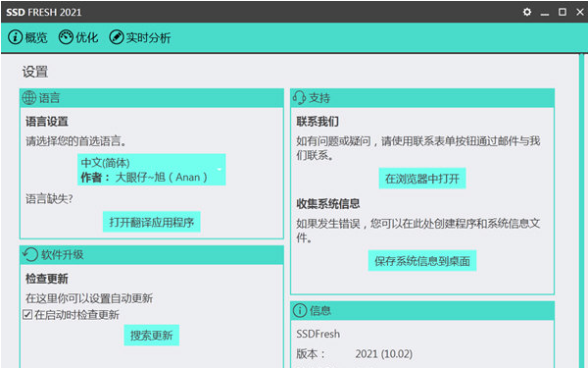This screenshot has width=588, height=368.
Task: Click the vertical scrollbar on the right edge
Action: [x=581, y=210]
